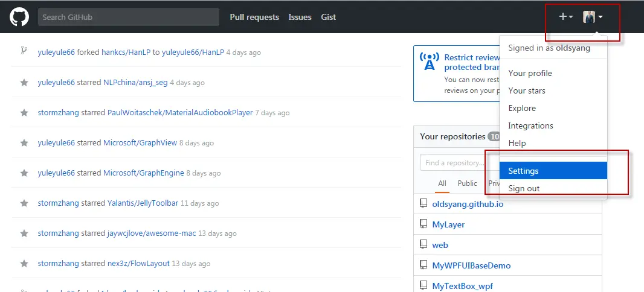Click repo icon next to MyWPFUIBaseDemo
This screenshot has height=292, width=644.
pos(423,264)
